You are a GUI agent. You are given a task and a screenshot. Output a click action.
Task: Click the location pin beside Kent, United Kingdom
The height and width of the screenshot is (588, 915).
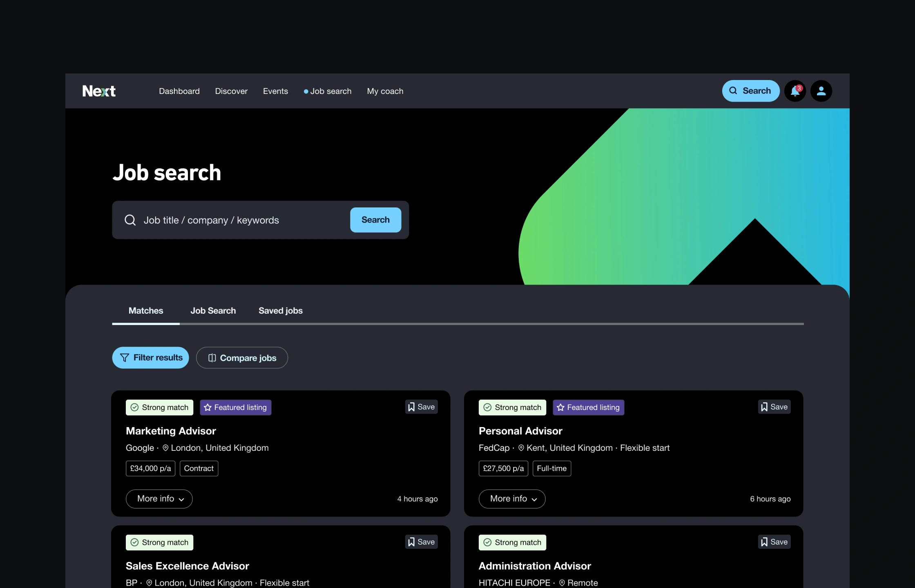point(521,448)
